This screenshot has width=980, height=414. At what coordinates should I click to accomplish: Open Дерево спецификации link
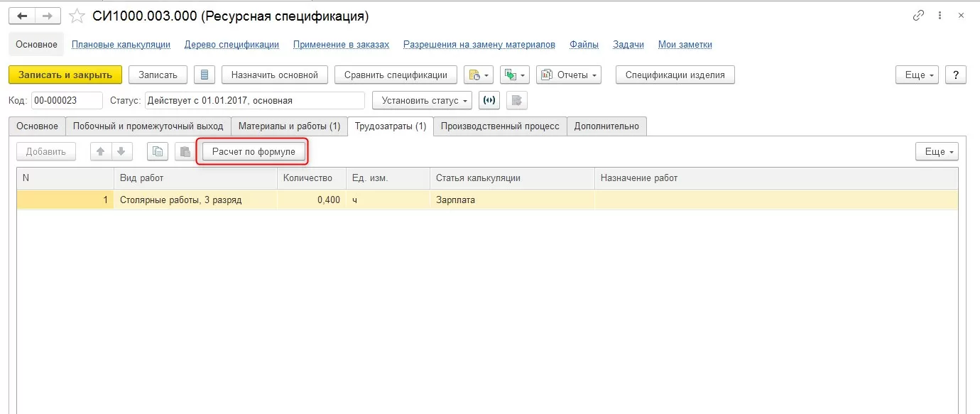pyautogui.click(x=232, y=44)
